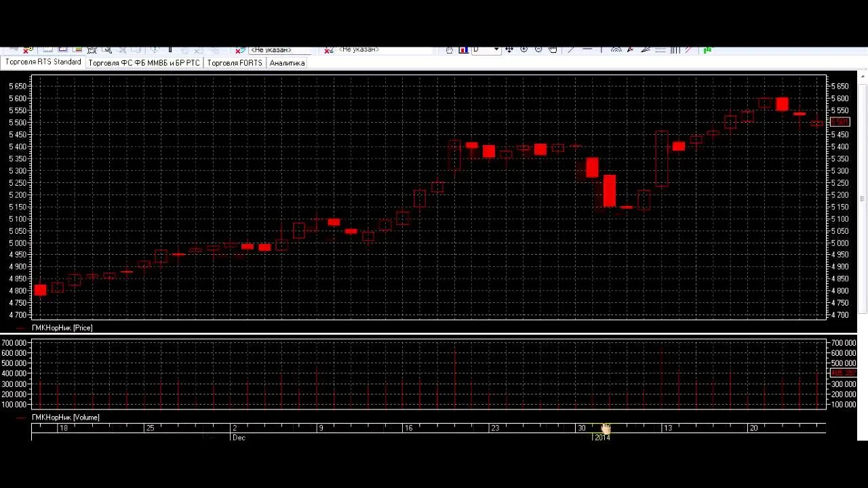Activate the hand pan tool
The image size is (868, 488).
click(x=553, y=49)
